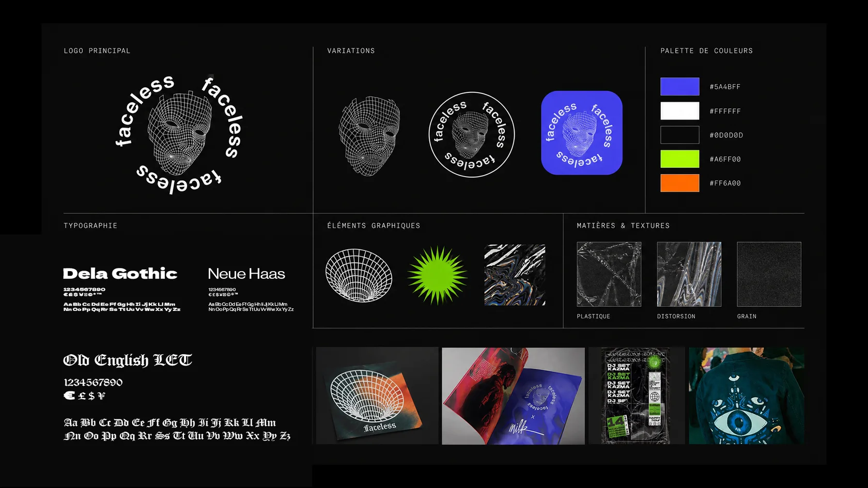Click the #A6FF00 hex code label

coord(725,159)
